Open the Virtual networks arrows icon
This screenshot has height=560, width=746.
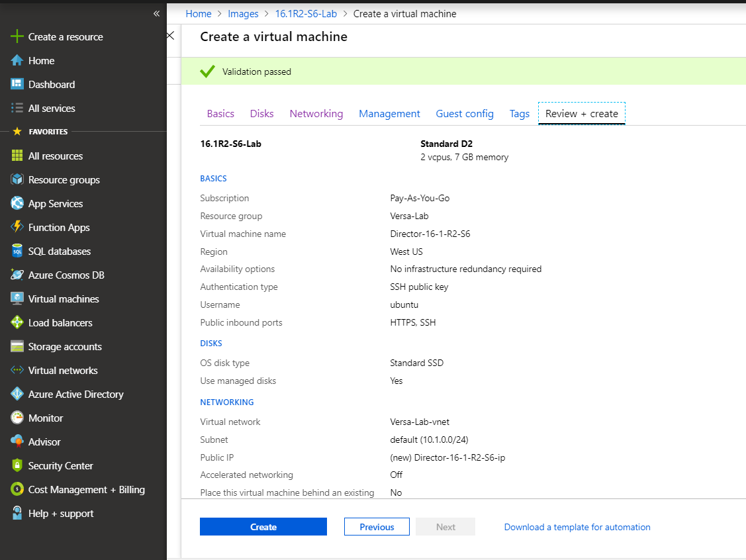pyautogui.click(x=17, y=370)
